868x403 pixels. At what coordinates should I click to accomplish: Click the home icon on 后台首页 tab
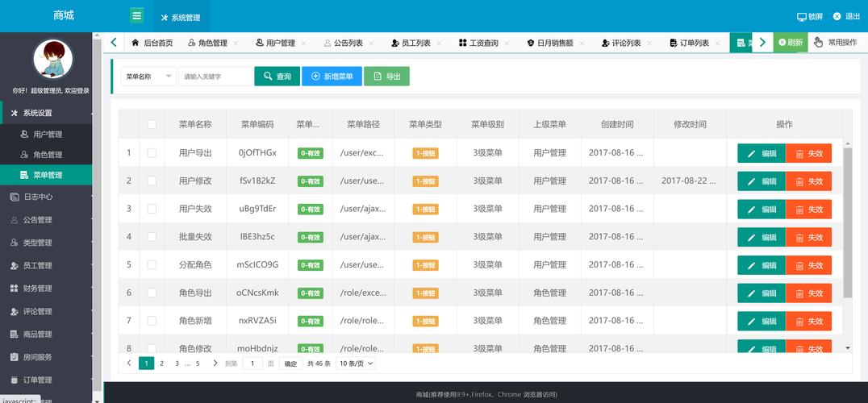[136, 43]
